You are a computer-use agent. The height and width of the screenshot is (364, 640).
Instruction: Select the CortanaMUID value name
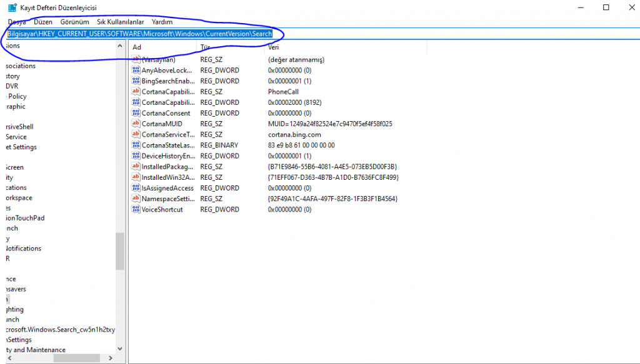tap(162, 124)
